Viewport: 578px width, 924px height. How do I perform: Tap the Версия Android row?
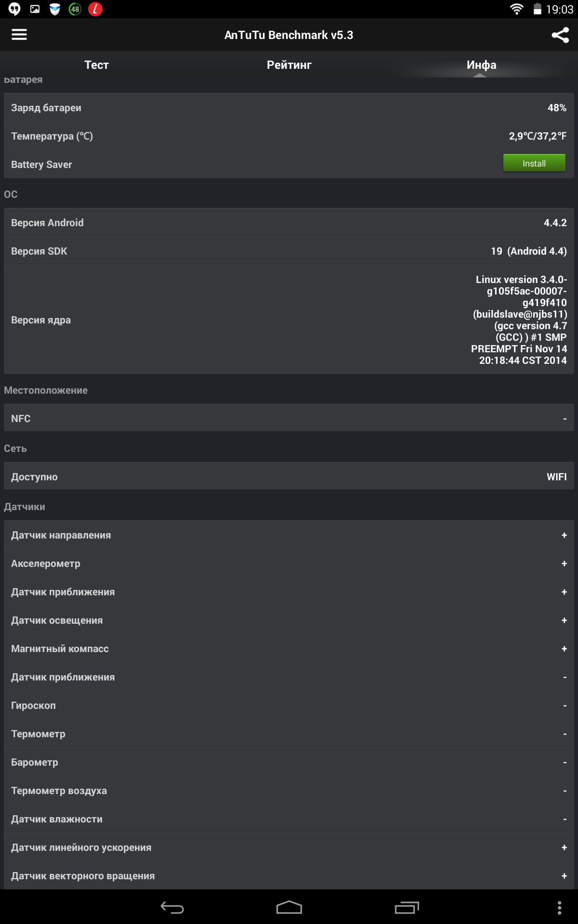pos(289,222)
